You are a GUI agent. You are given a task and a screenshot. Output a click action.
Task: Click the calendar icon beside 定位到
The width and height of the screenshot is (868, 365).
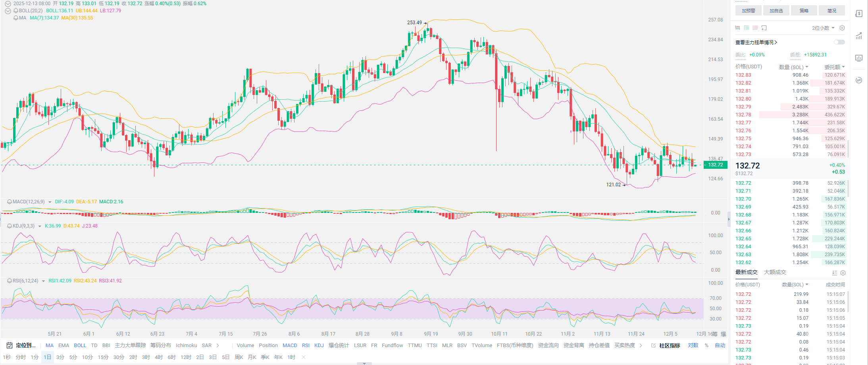click(10, 346)
